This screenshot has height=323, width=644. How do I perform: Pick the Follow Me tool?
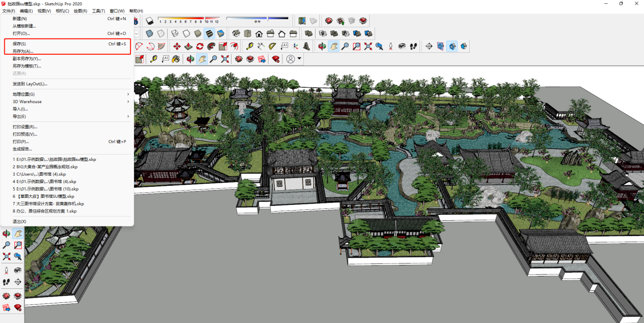[x=211, y=47]
